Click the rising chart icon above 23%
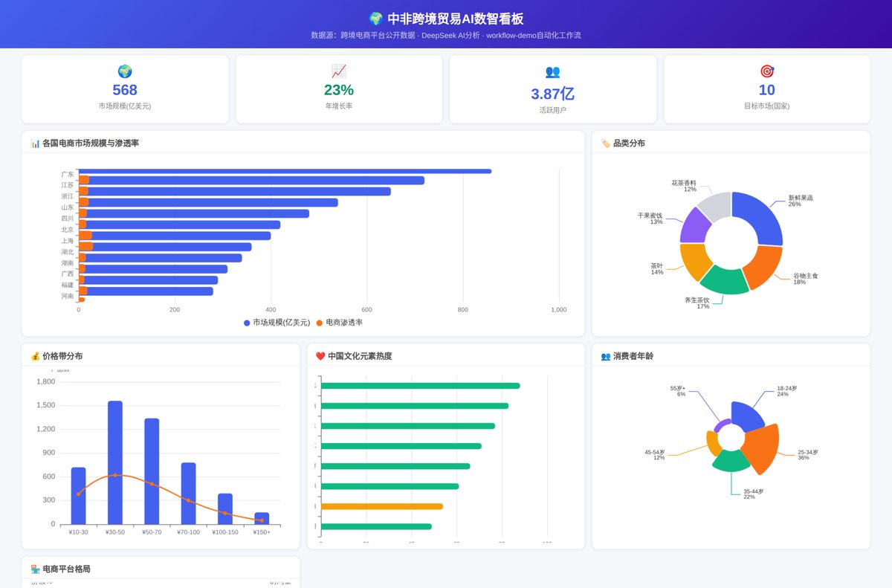892x588 pixels. [339, 71]
